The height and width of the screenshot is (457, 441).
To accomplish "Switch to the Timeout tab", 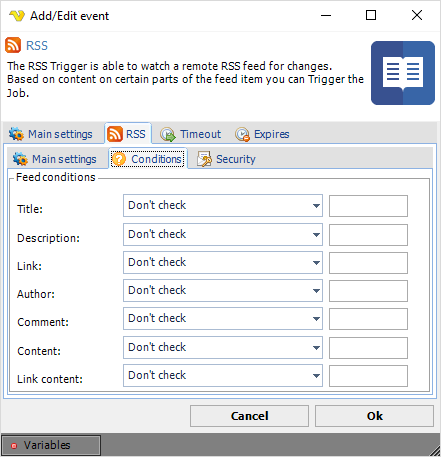I will 190,134.
